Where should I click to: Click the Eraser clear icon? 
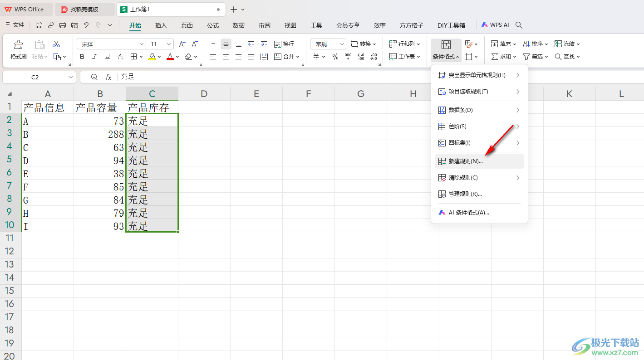pyautogui.click(x=189, y=57)
